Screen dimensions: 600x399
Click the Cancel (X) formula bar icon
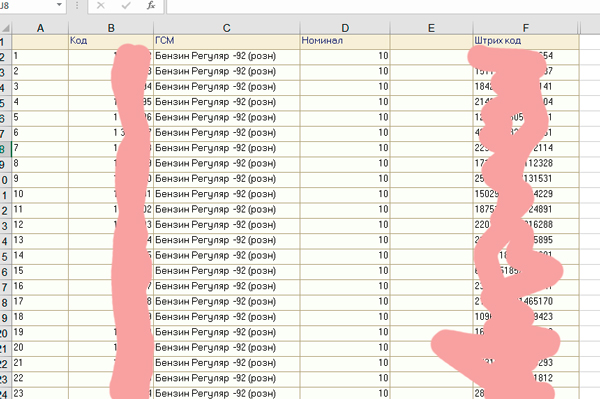coord(101,5)
